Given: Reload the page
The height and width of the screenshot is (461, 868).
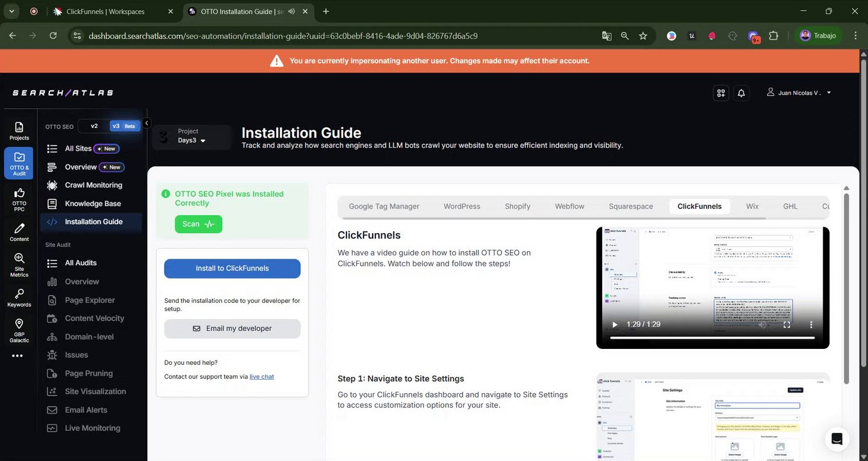Looking at the screenshot, I should 53,36.
